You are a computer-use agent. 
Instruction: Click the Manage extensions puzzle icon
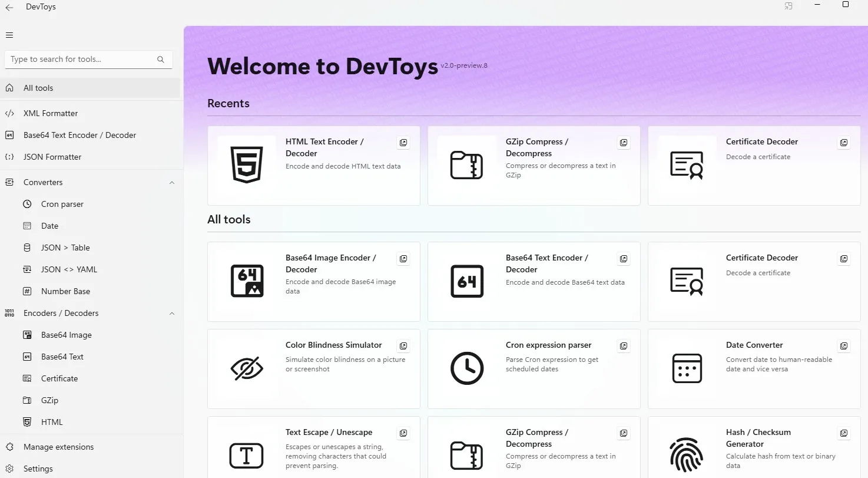9,447
